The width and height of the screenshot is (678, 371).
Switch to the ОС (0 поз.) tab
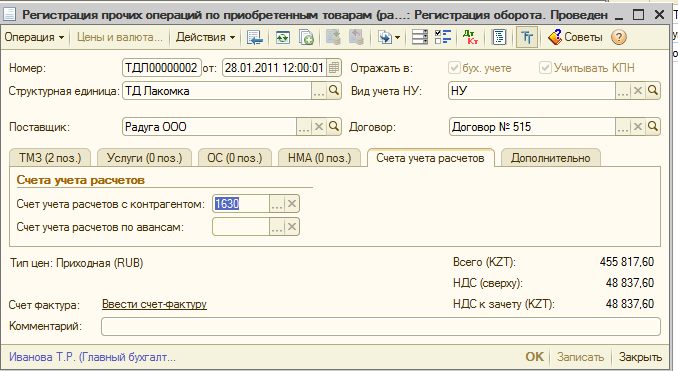[235, 158]
